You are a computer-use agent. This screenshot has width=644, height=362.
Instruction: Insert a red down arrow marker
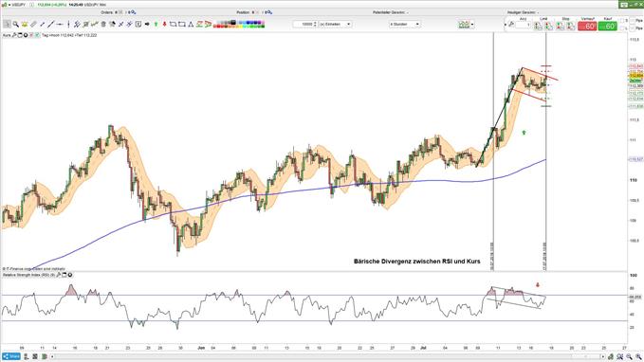click(165, 25)
